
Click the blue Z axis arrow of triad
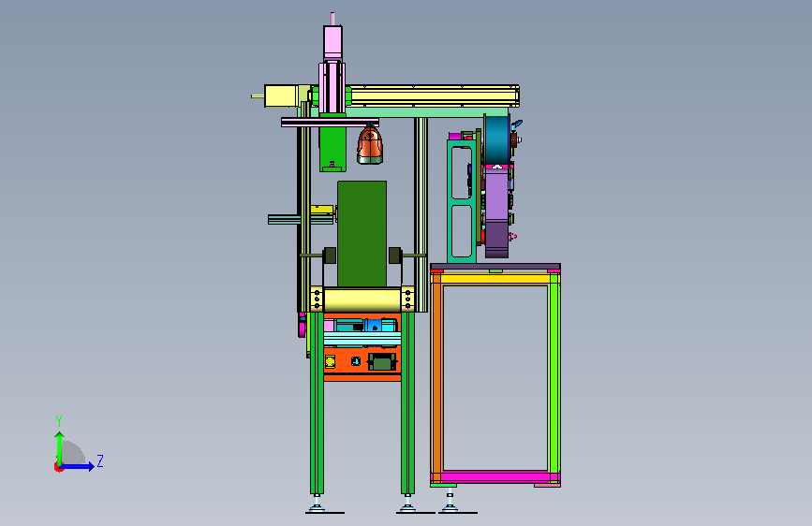[78, 466]
